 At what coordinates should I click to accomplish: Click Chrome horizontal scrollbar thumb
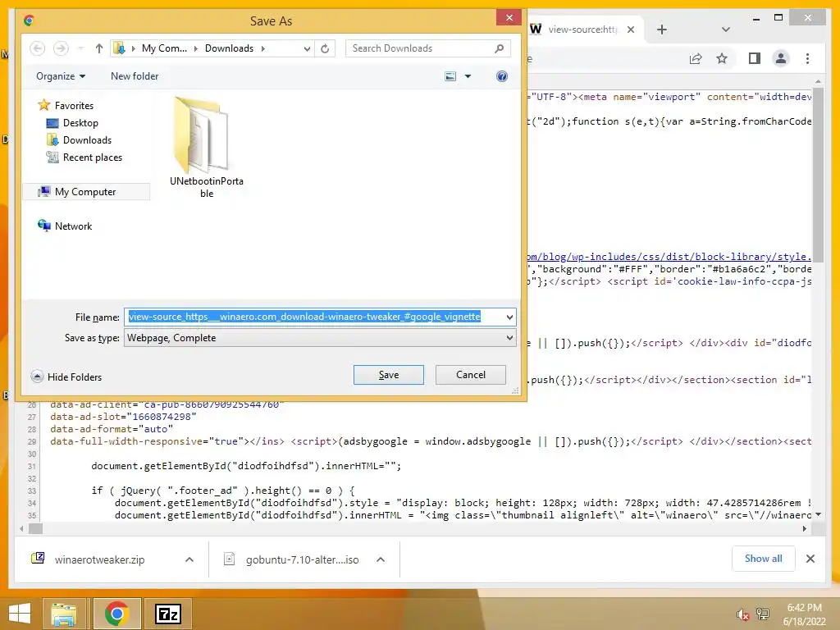[36, 529]
